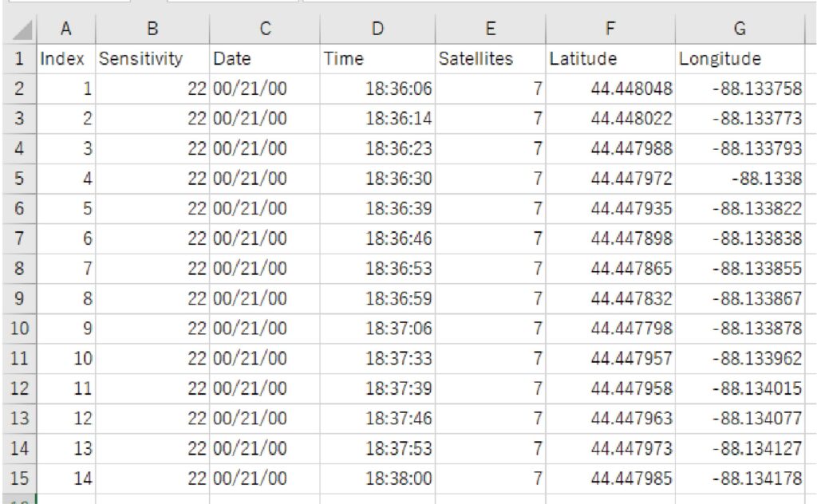Select time cell 18:36:59
The height and width of the screenshot is (504, 817).
(377, 299)
